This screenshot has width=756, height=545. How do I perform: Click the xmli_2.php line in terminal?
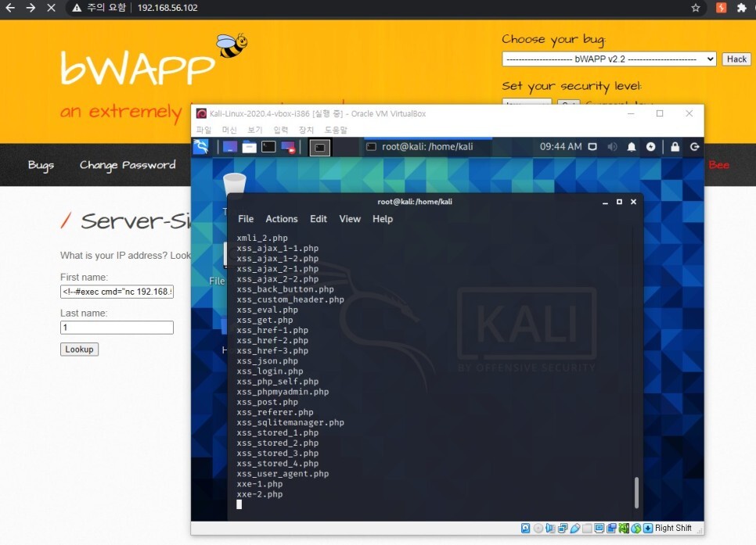pyautogui.click(x=262, y=238)
